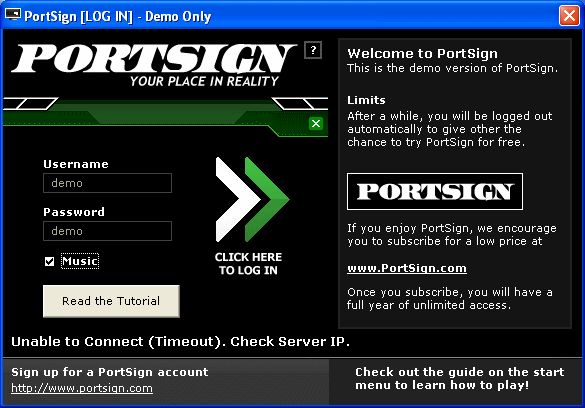Click the large PortSign logo banner
The height and width of the screenshot is (408, 585).
153,59
